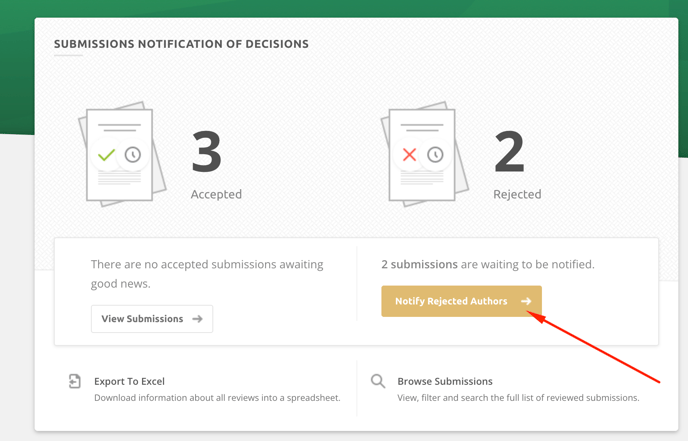This screenshot has width=688, height=441.
Task: Click the rejected count number 2
Action: (x=509, y=152)
